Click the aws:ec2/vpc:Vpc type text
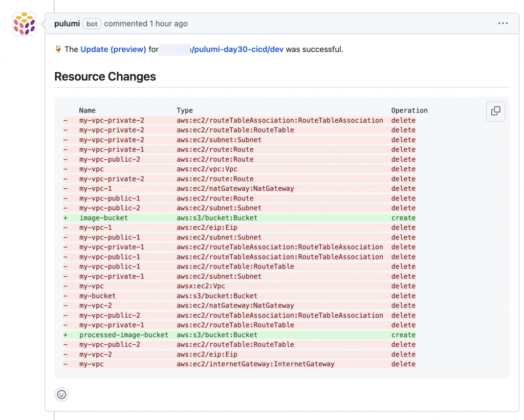This screenshot has width=524, height=420. coord(207,169)
